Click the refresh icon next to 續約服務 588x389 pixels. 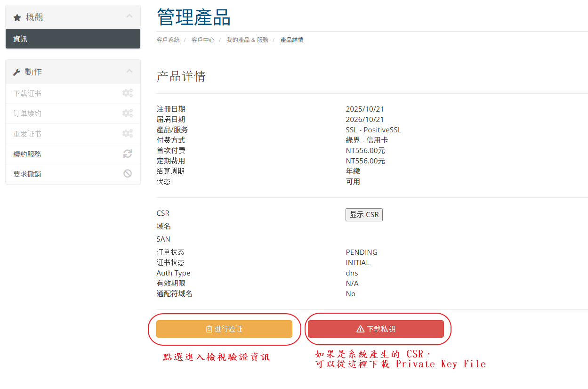(128, 154)
